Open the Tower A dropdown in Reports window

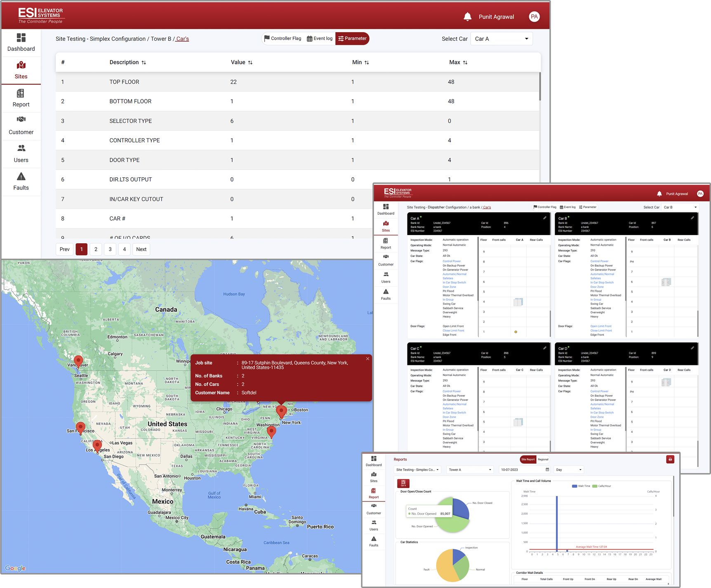(x=470, y=470)
